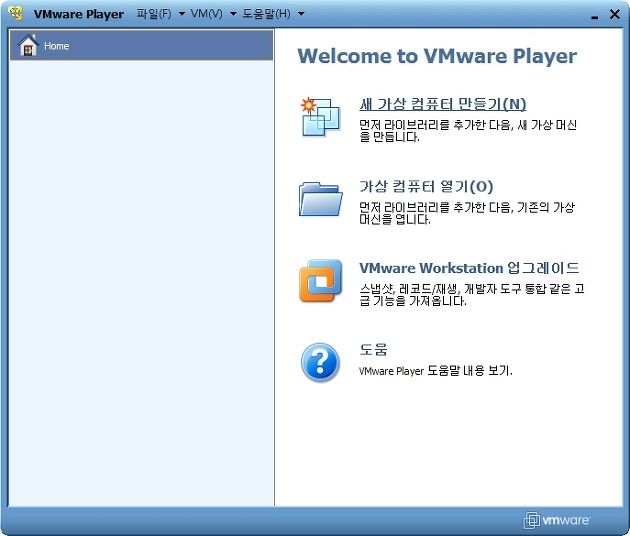Open the 도움말(H) menu

266,14
